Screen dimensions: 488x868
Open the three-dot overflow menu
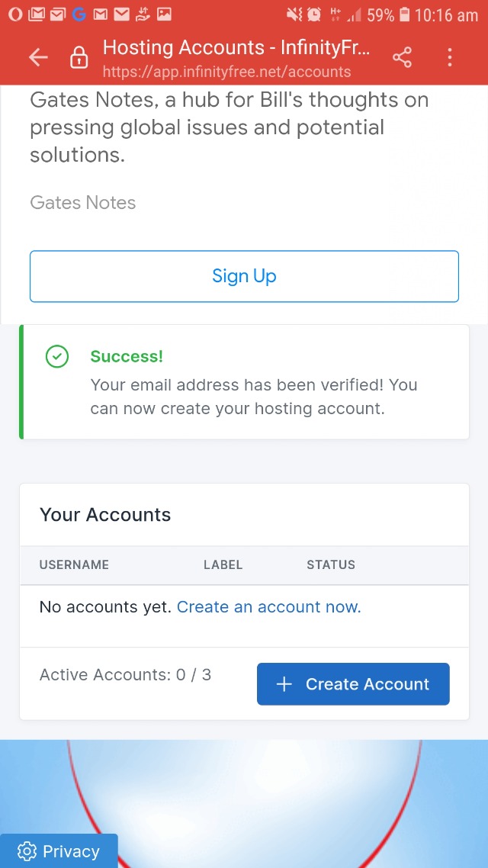[450, 57]
